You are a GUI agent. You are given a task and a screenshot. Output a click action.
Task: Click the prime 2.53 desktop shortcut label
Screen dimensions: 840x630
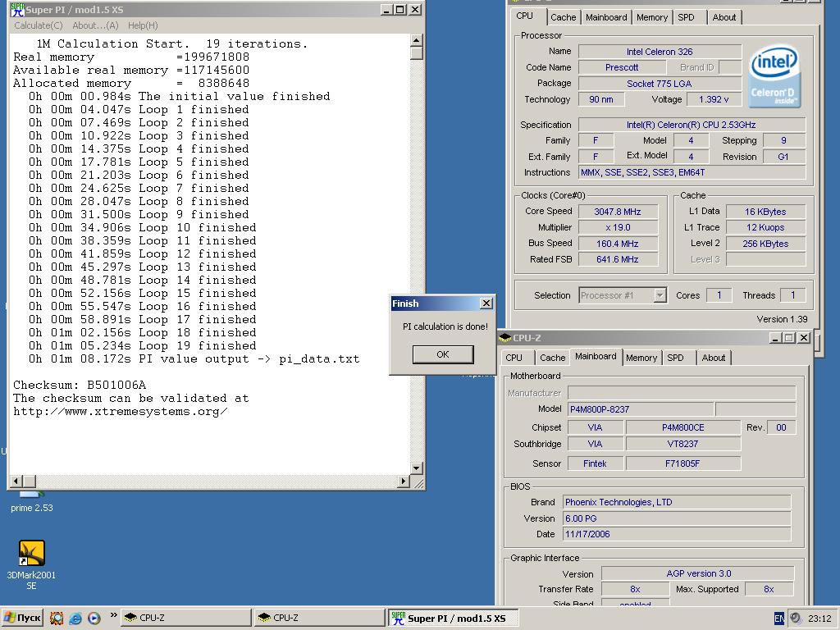point(32,508)
